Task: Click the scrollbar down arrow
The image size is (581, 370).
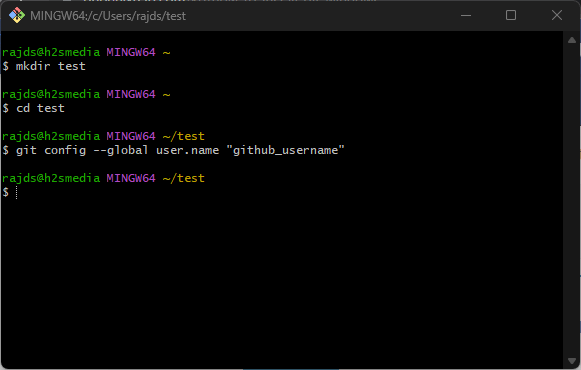Action: coord(572,360)
